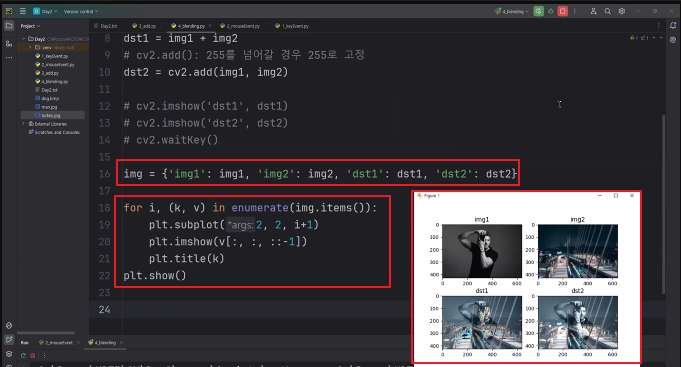Click the img1 subplot in Figure 1
The width and height of the screenshot is (681, 367).
[x=482, y=251]
